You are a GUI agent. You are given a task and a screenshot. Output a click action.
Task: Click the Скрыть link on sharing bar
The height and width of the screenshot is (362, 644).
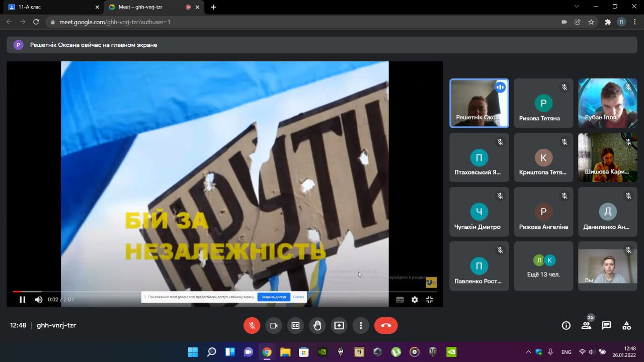click(x=298, y=297)
